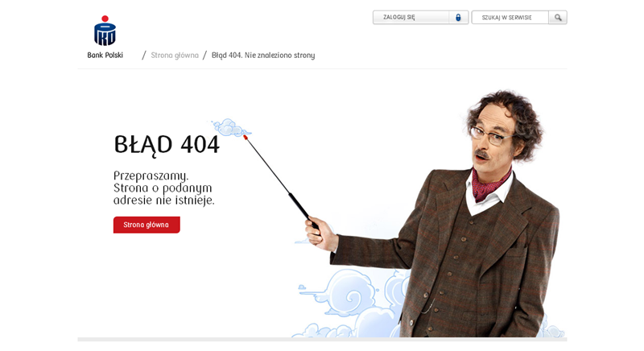Click the padlock icon next to Zaloguj się
The image size is (644, 351).
tap(458, 17)
